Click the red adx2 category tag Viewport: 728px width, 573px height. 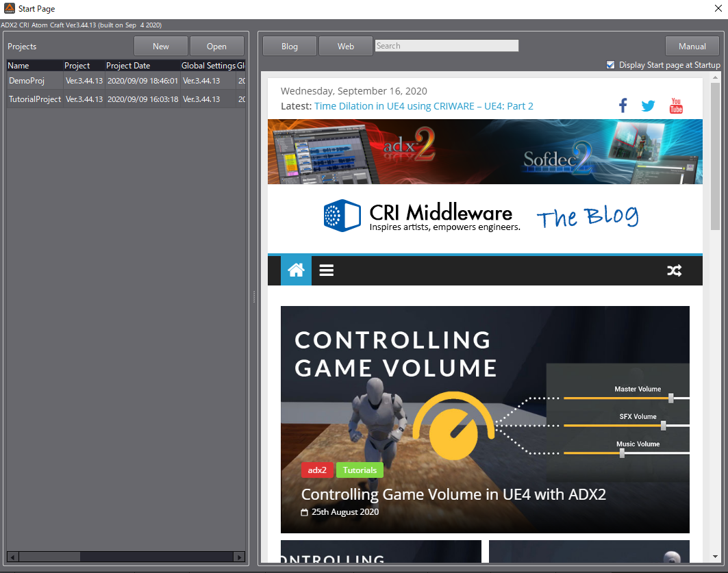317,470
